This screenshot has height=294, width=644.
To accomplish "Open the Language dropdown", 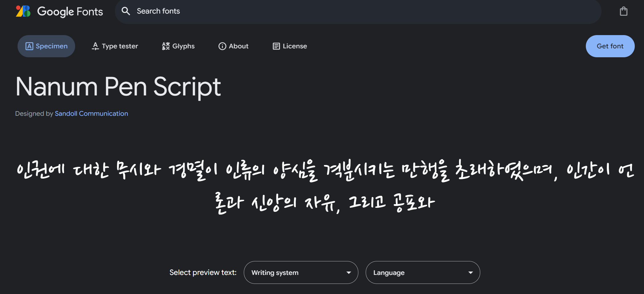I will coord(423,272).
